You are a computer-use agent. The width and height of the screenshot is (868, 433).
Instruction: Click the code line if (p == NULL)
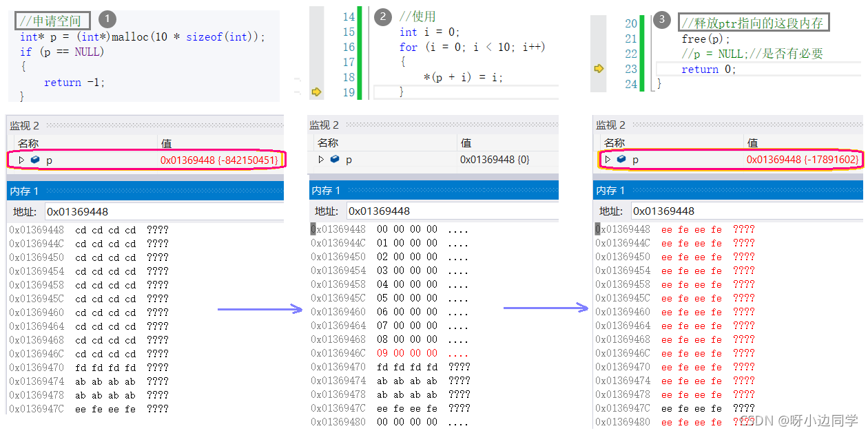pyautogui.click(x=62, y=52)
